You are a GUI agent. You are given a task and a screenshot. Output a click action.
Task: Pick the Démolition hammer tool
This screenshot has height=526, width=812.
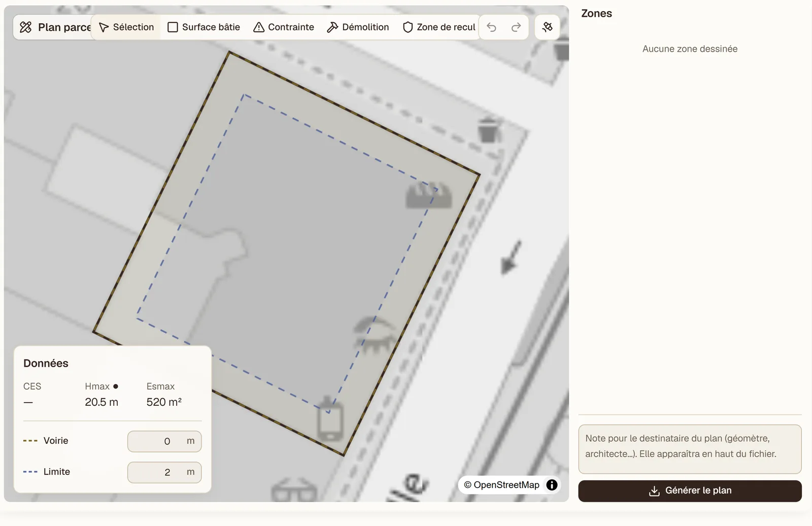[358, 27]
